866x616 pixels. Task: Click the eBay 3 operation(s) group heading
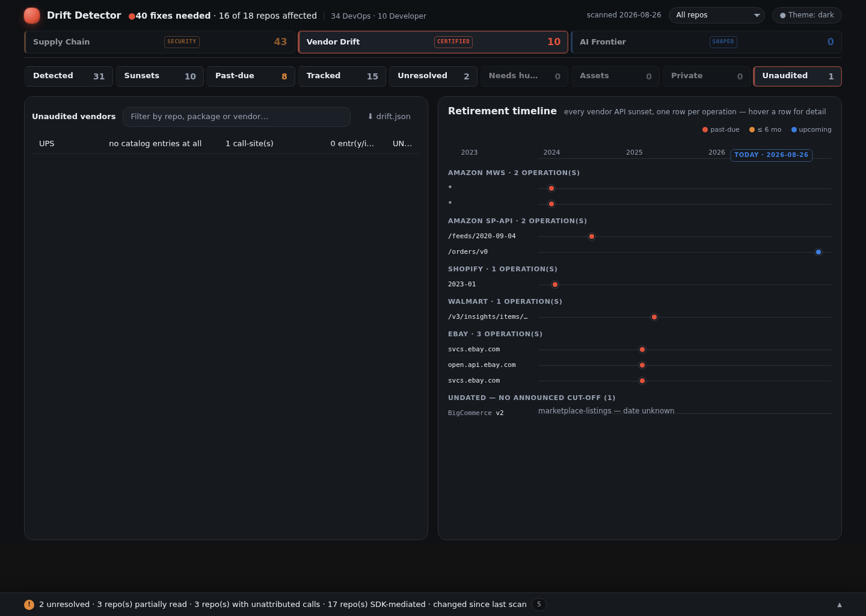point(495,334)
